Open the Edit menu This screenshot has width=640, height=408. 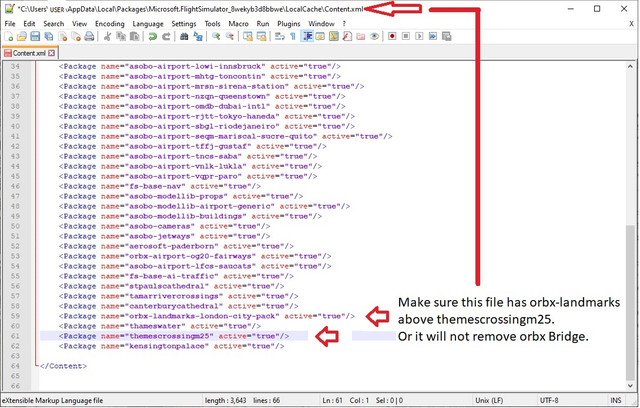pos(29,24)
